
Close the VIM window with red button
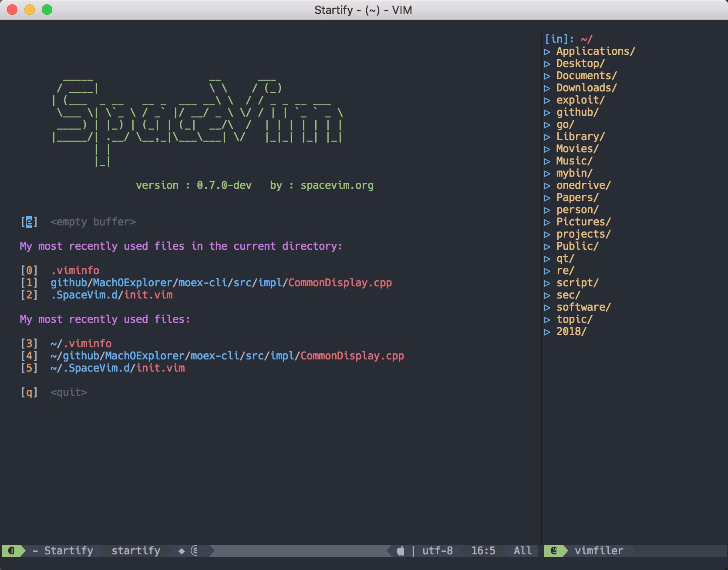(12, 10)
